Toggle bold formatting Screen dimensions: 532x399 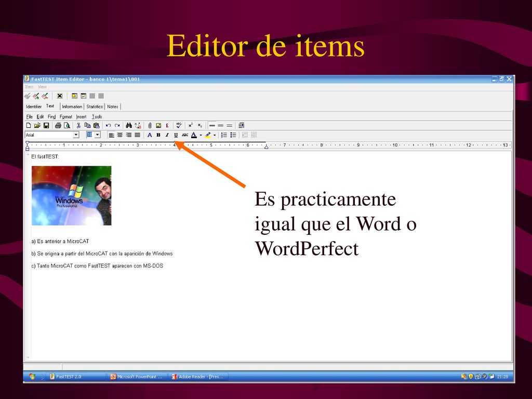tap(158, 135)
